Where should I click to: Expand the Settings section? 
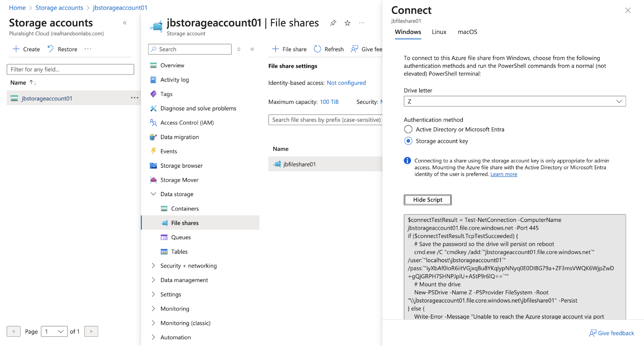(153, 294)
